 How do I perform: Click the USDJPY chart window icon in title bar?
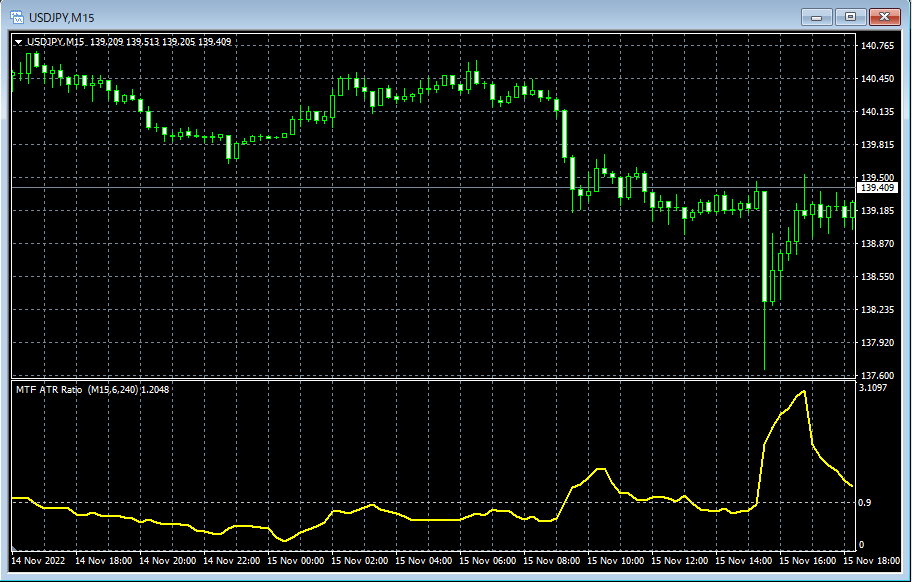(17, 17)
